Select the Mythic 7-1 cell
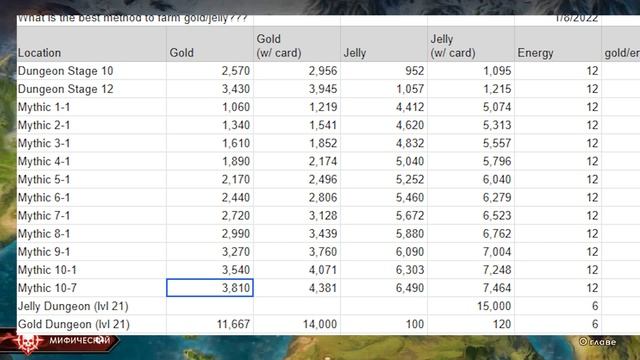The image size is (640, 360). click(x=91, y=216)
